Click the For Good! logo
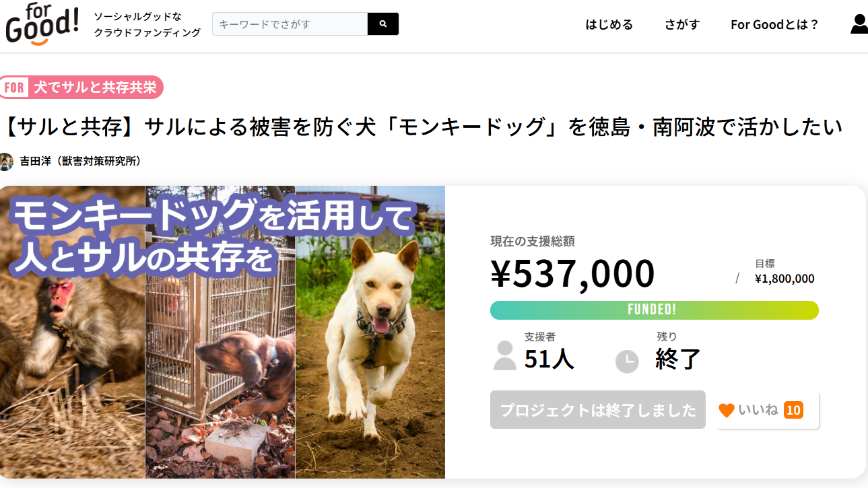 point(42,24)
